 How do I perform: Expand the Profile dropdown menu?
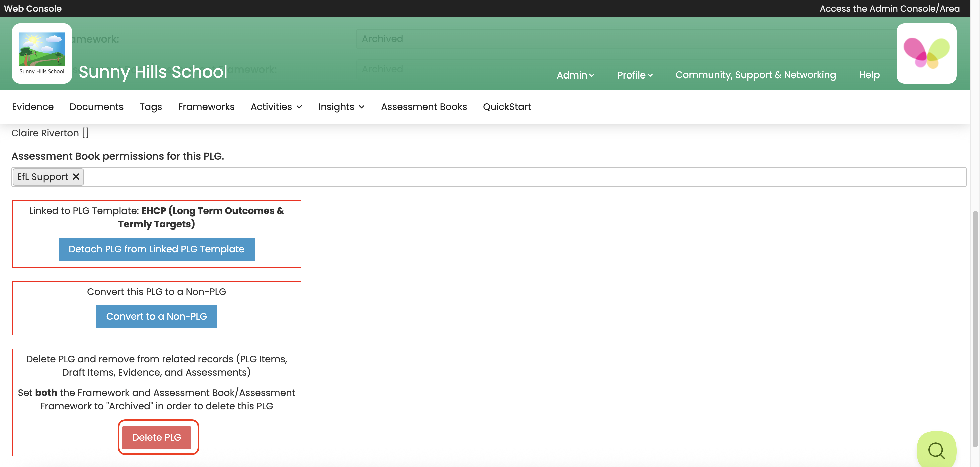634,75
